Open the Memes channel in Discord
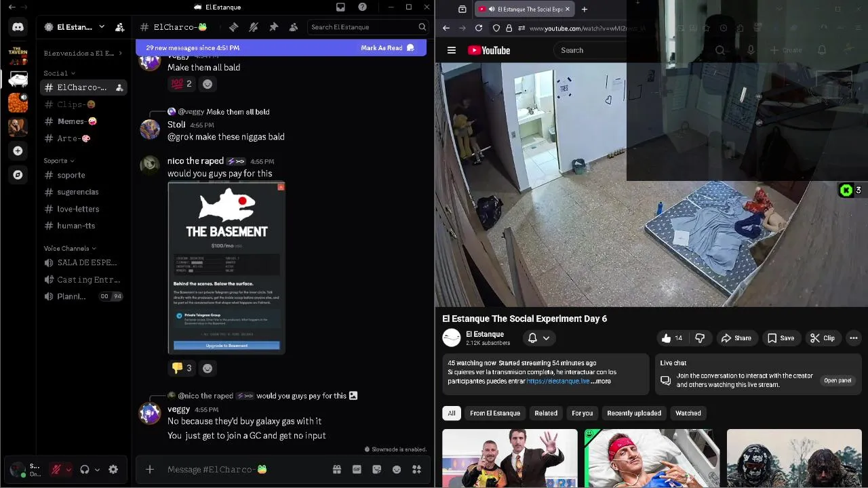Viewport: 868px width, 488px height. 83,121
